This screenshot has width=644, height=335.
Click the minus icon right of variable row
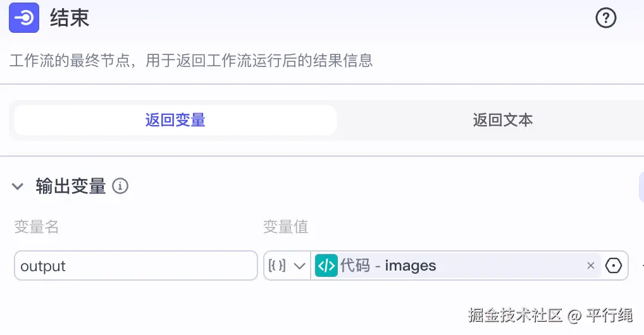click(642, 265)
